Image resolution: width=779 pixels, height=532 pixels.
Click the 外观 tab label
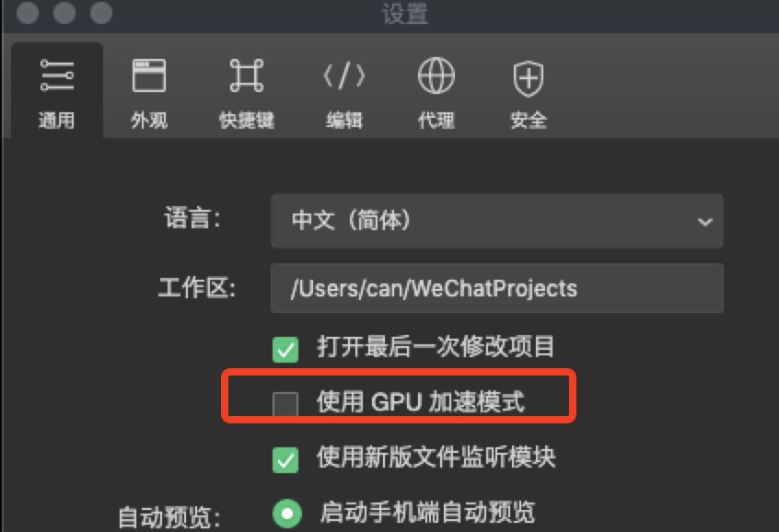click(149, 121)
